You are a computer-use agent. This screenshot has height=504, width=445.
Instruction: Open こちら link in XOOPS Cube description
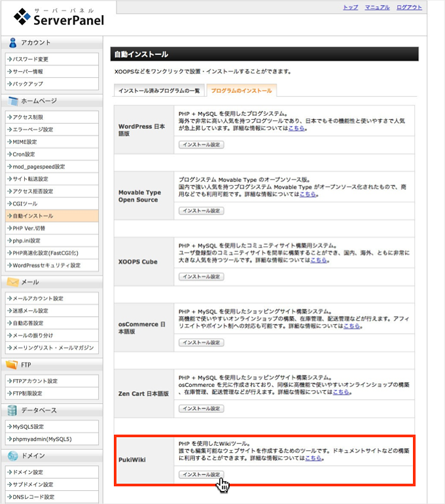tap(319, 260)
